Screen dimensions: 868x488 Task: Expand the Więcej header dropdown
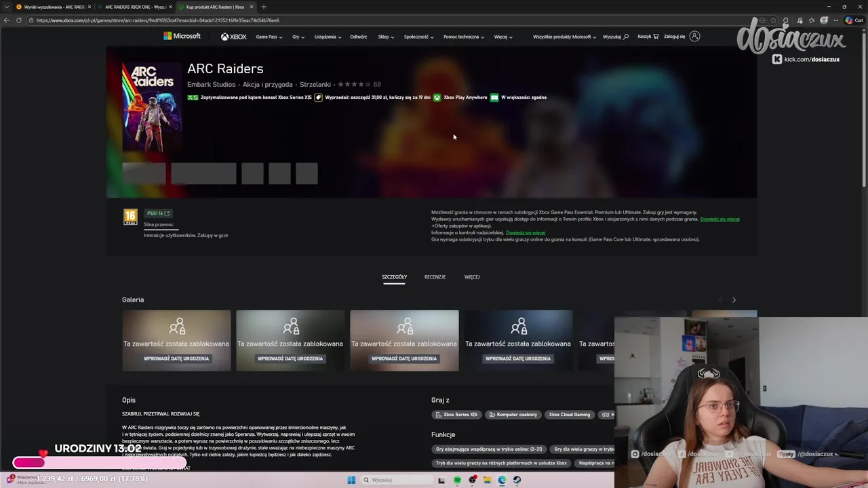503,37
